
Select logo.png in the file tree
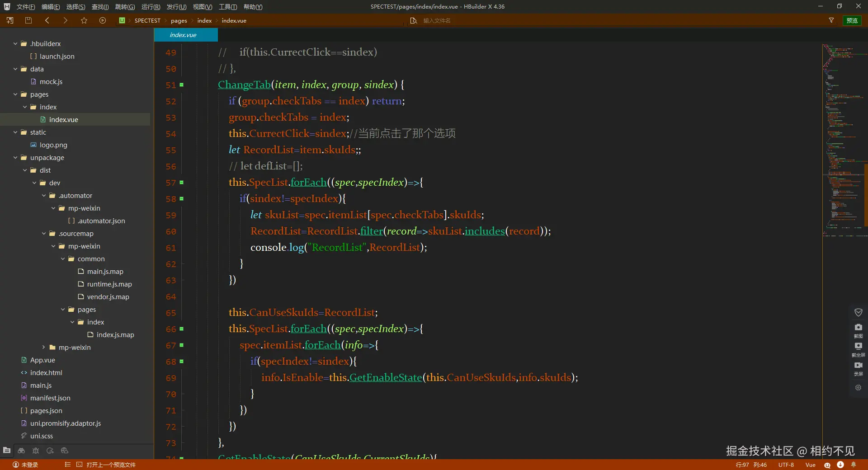[x=53, y=145]
